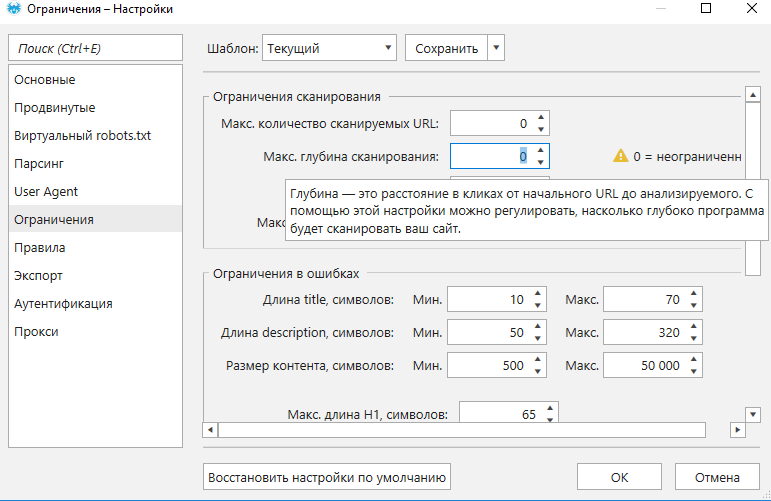Screen dimensions: 771x501
Task: Click the horizontal scrollbar track
Action: tap(462, 430)
